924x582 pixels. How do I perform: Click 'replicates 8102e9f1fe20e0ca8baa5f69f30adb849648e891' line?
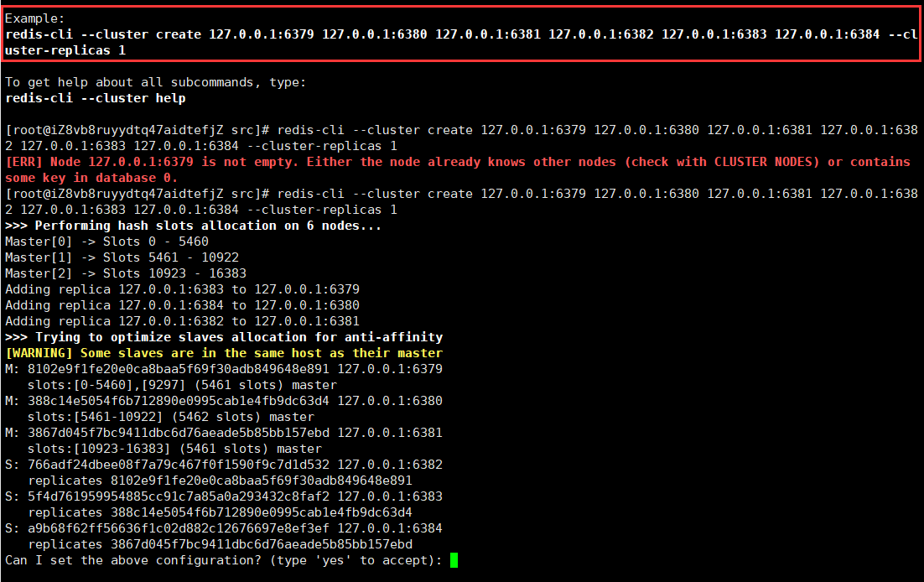(x=220, y=480)
